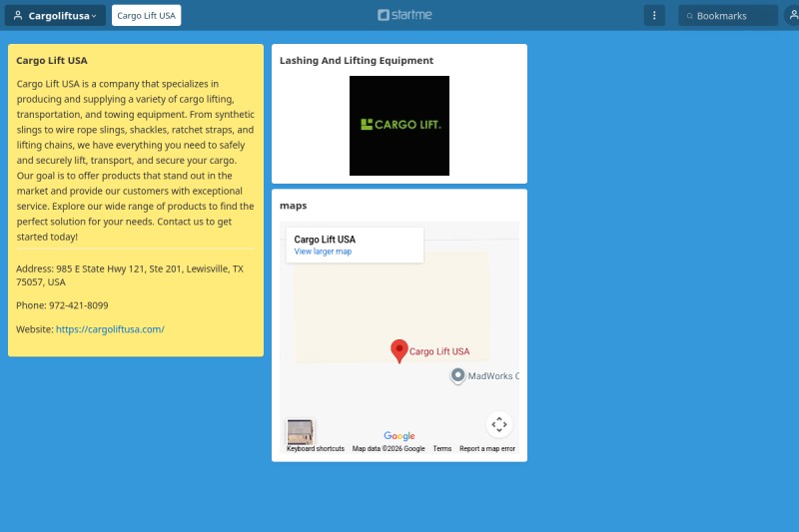Click the Bookmarks search field
This screenshot has width=799, height=532.
[x=728, y=16]
